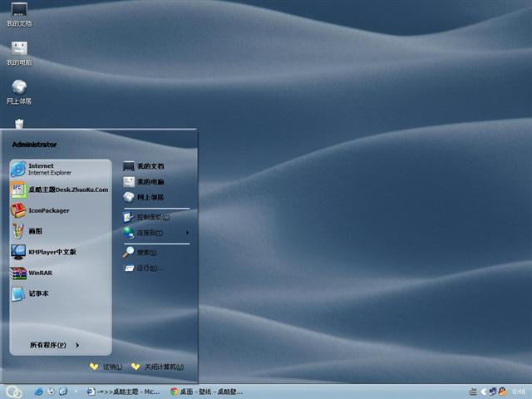Open 控制面板 in the Start menu

pyautogui.click(x=153, y=217)
